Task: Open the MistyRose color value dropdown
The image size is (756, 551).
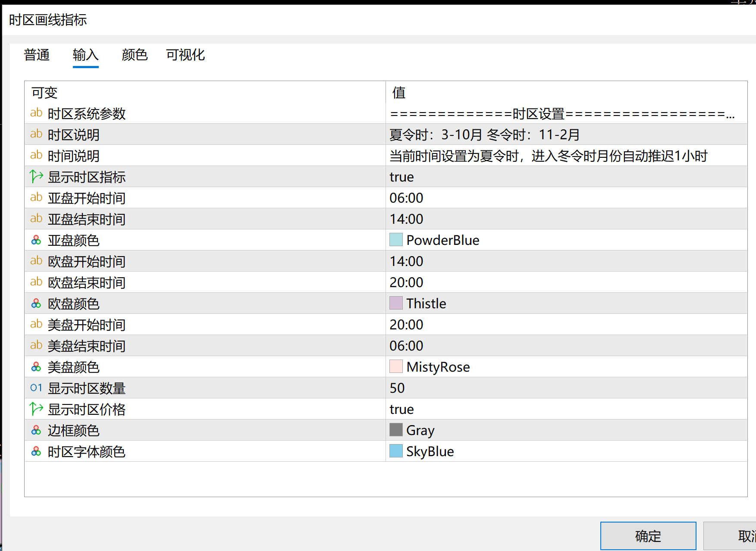Action: click(x=438, y=367)
